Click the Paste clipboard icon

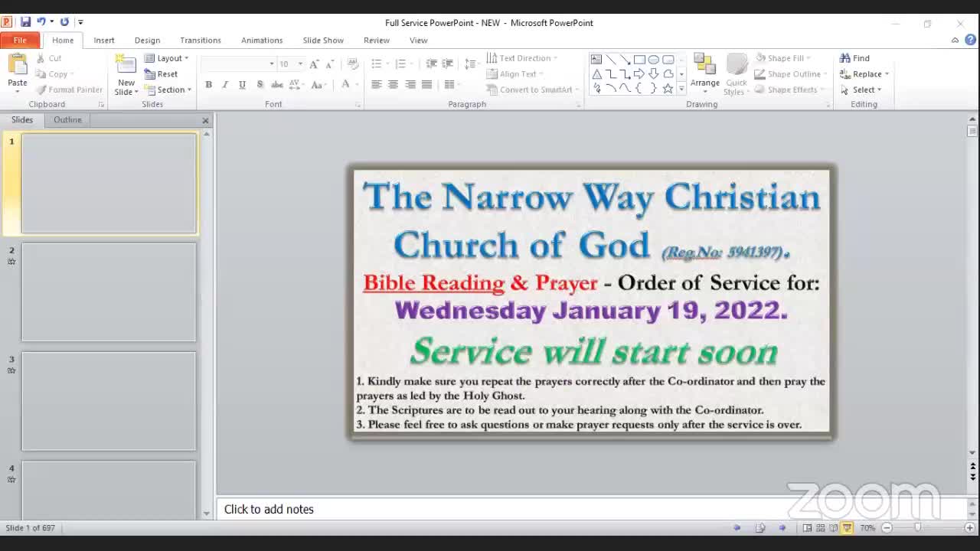tap(17, 64)
